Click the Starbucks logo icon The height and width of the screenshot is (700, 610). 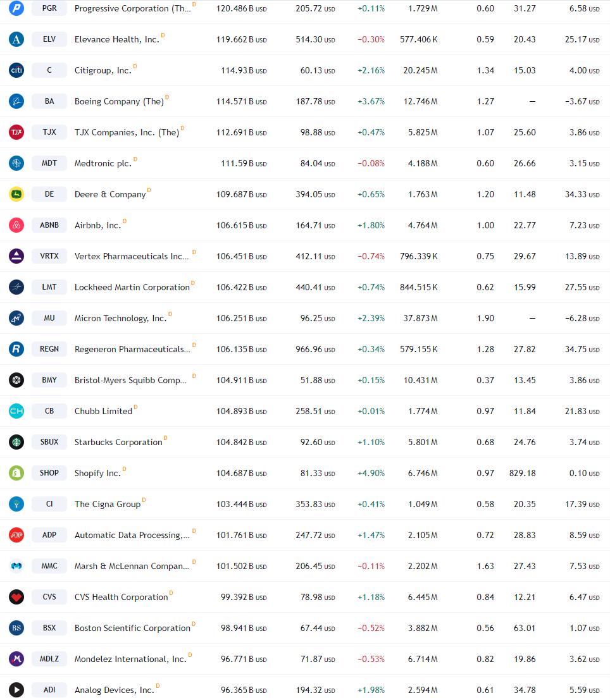pyautogui.click(x=16, y=442)
